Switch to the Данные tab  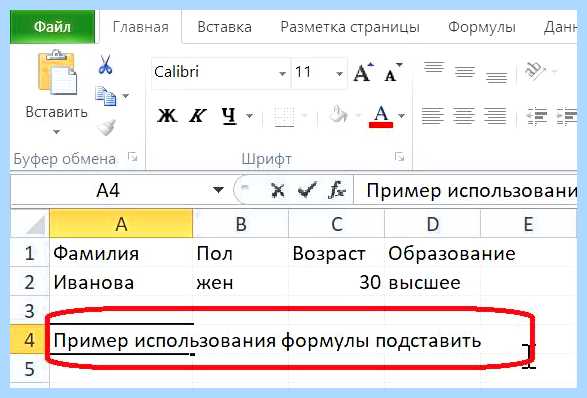click(x=560, y=27)
